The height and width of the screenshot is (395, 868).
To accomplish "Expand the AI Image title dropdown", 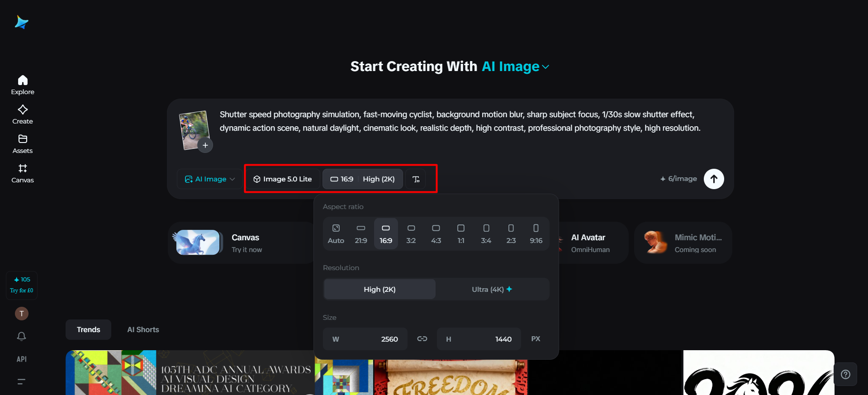I will pyautogui.click(x=516, y=67).
